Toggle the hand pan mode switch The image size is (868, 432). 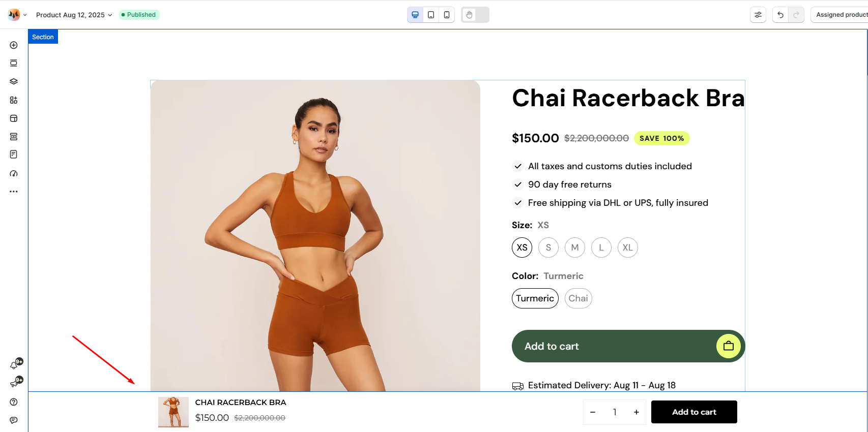point(475,15)
